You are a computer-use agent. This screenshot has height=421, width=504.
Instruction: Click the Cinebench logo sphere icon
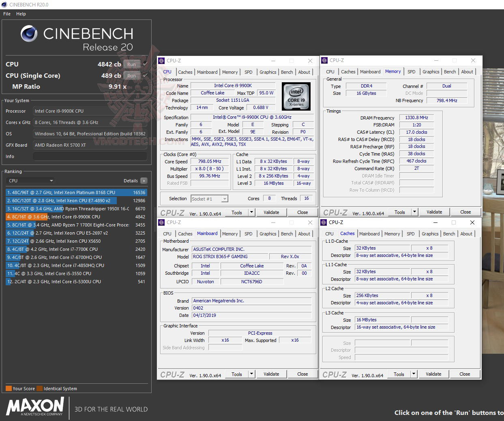point(29,34)
